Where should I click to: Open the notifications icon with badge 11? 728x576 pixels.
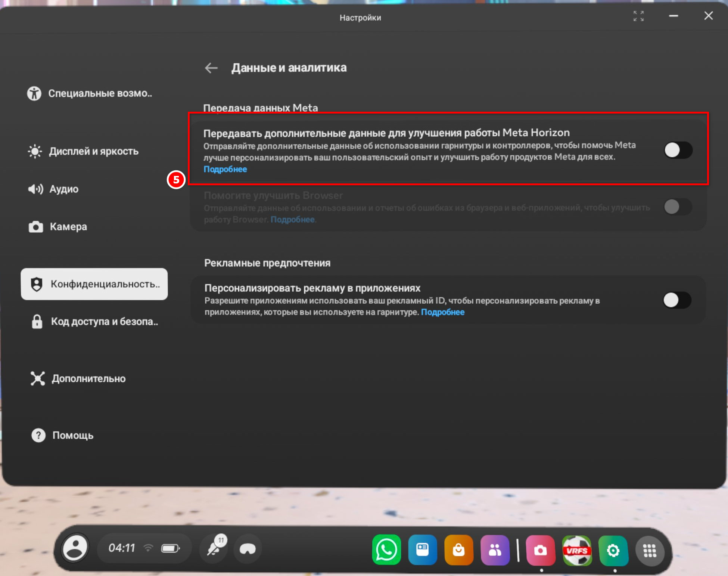tap(215, 548)
